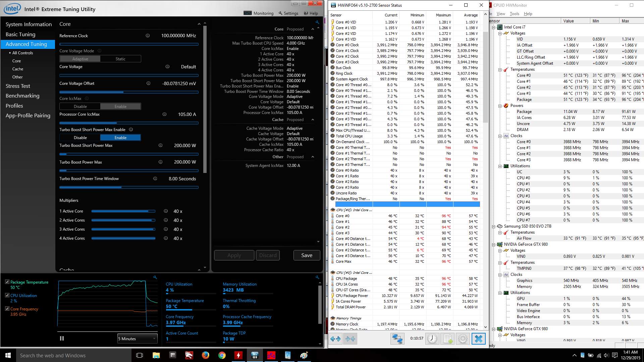Collapse the Intel Core i7 tree node
644x362 pixels.
tap(494, 27)
